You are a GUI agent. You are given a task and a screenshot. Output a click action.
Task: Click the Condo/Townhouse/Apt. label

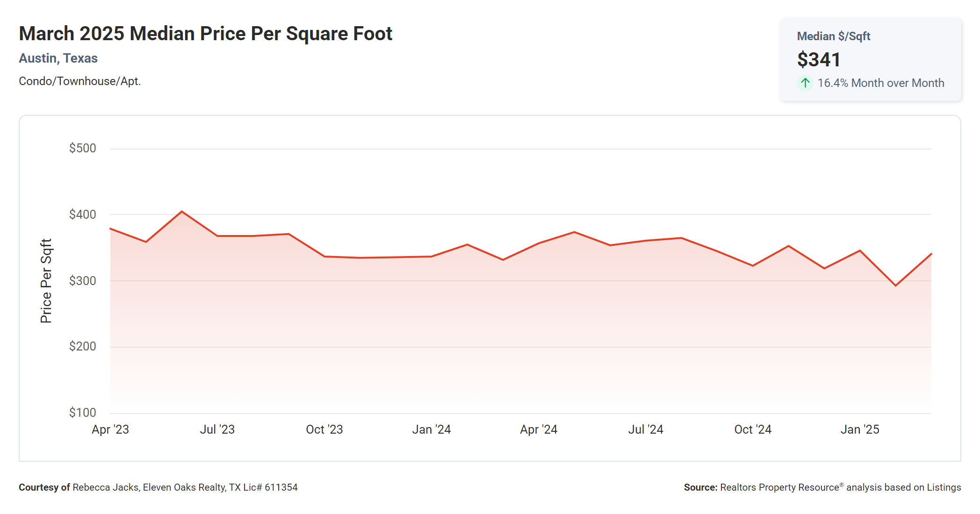pyautogui.click(x=79, y=81)
